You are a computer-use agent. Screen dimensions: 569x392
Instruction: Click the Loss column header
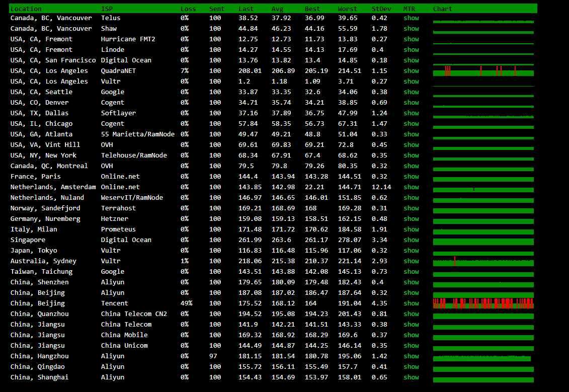point(188,9)
